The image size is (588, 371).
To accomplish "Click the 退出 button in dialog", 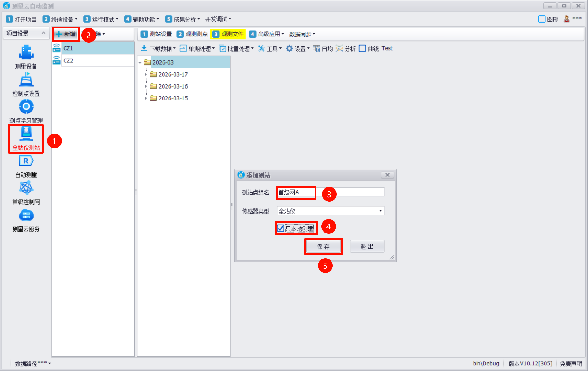I will (367, 247).
